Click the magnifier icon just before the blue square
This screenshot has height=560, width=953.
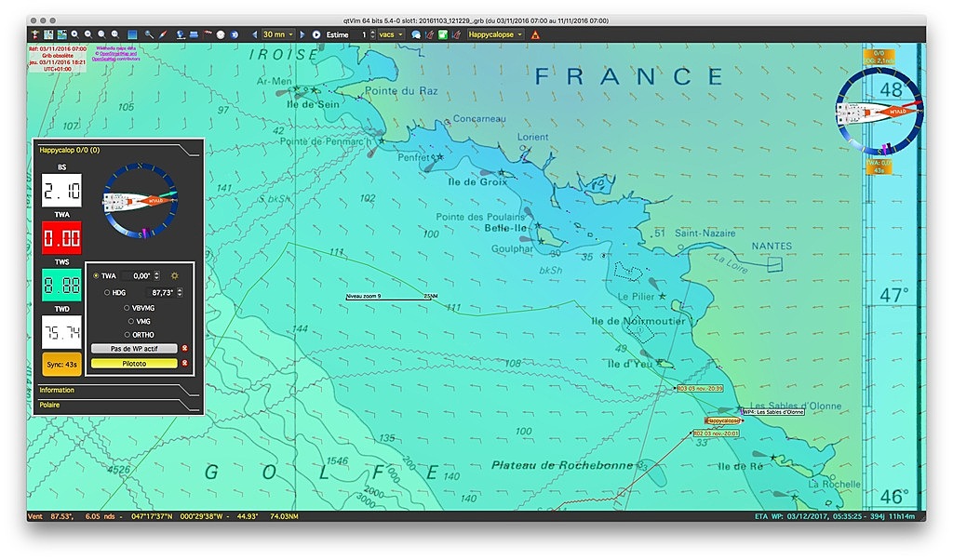coord(114,34)
